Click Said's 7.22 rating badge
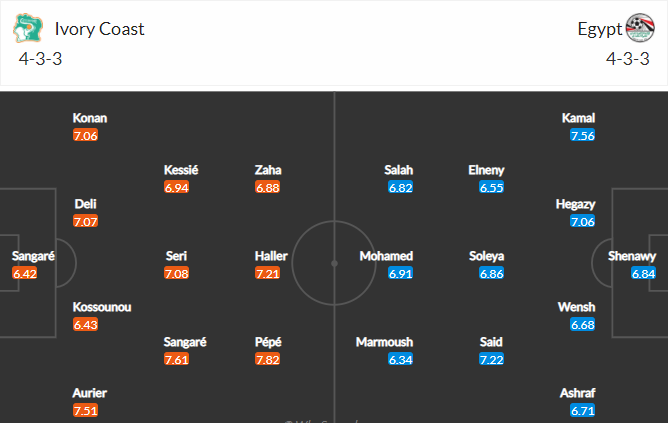 tap(491, 360)
